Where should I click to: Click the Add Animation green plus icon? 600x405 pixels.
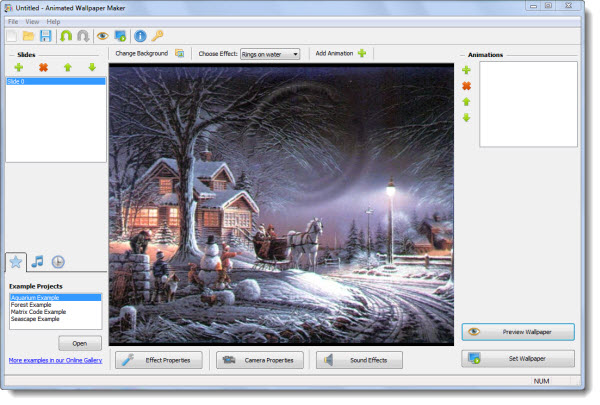(x=362, y=53)
